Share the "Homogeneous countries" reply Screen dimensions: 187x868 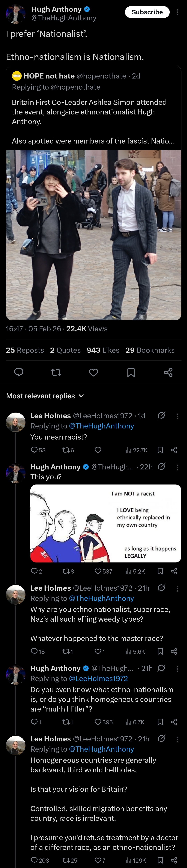point(174,860)
